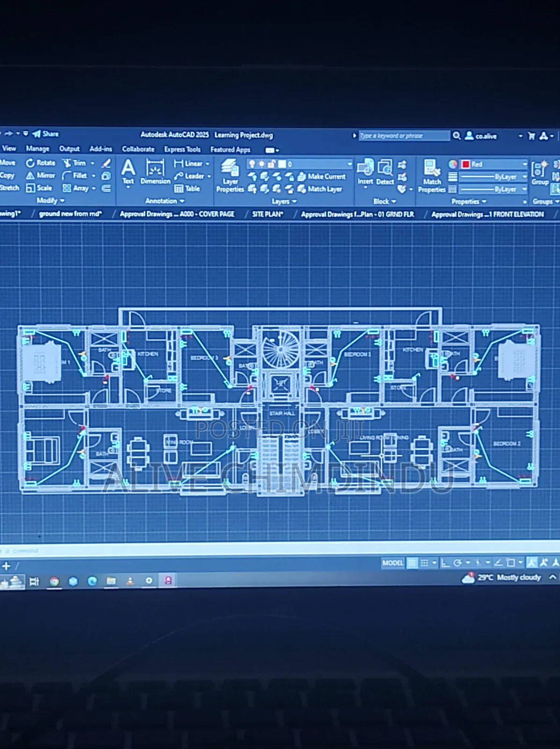Click the Group tool
560x749 pixels.
click(x=539, y=172)
